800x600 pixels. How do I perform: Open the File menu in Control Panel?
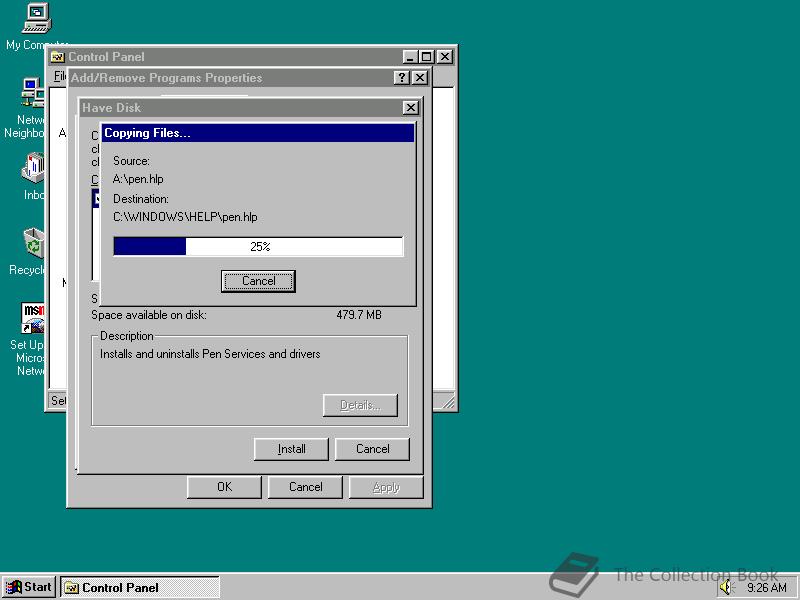[x=60, y=76]
